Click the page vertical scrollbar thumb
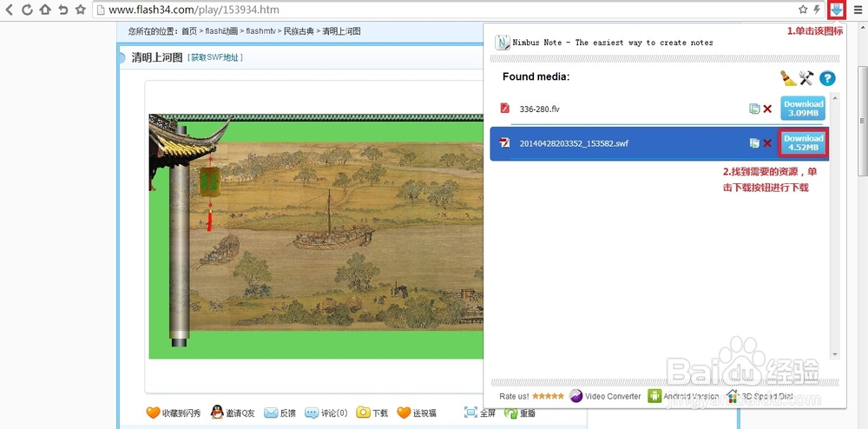Viewport: 868px width, 429px height. point(862,121)
